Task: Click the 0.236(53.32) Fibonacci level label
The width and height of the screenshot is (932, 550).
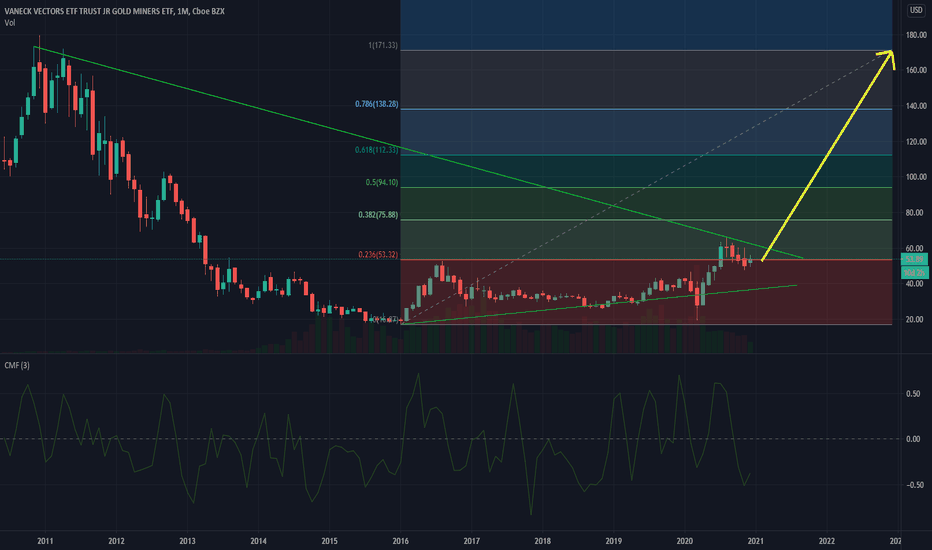Action: [x=378, y=254]
